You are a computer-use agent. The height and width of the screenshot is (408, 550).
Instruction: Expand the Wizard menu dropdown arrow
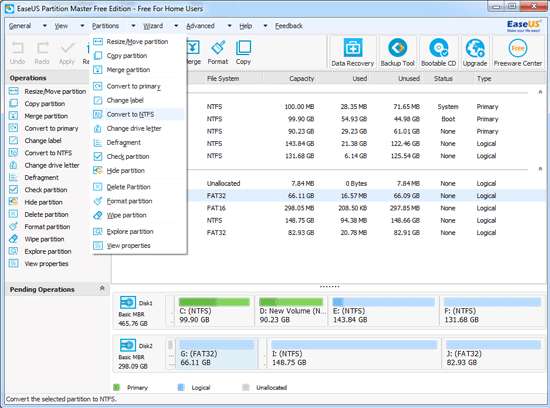click(x=176, y=26)
